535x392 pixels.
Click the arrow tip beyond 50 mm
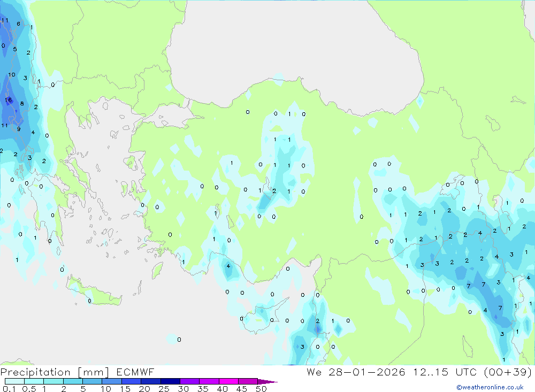coord(268,381)
